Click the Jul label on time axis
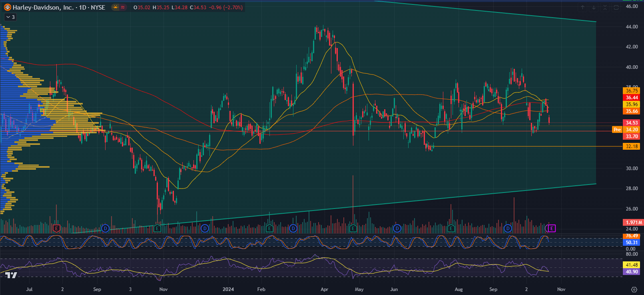This screenshot has height=295, width=644. (29, 289)
